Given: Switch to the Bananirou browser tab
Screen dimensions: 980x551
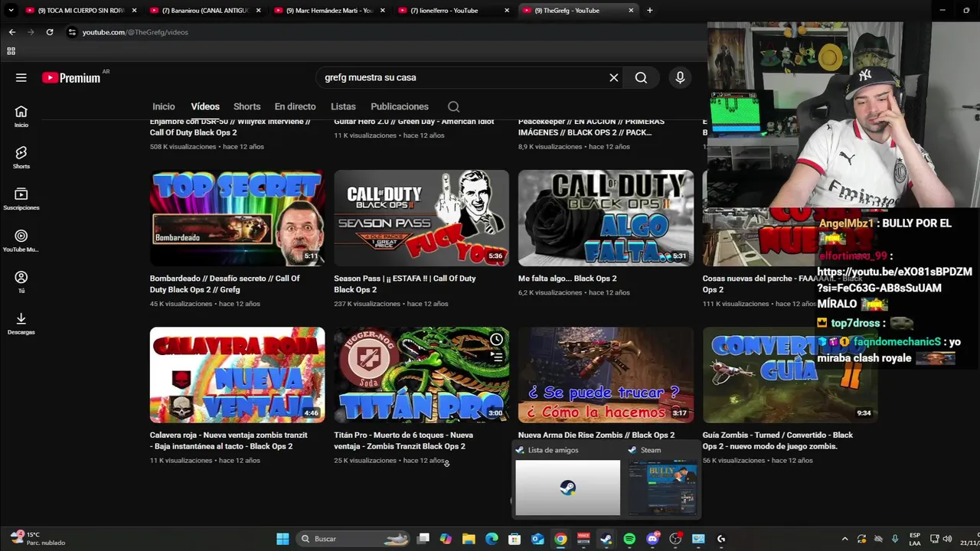Looking at the screenshot, I should click(x=205, y=10).
